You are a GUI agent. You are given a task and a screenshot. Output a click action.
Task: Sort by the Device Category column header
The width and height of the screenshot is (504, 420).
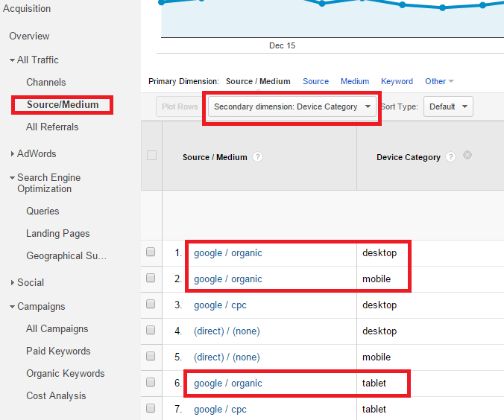click(x=409, y=157)
